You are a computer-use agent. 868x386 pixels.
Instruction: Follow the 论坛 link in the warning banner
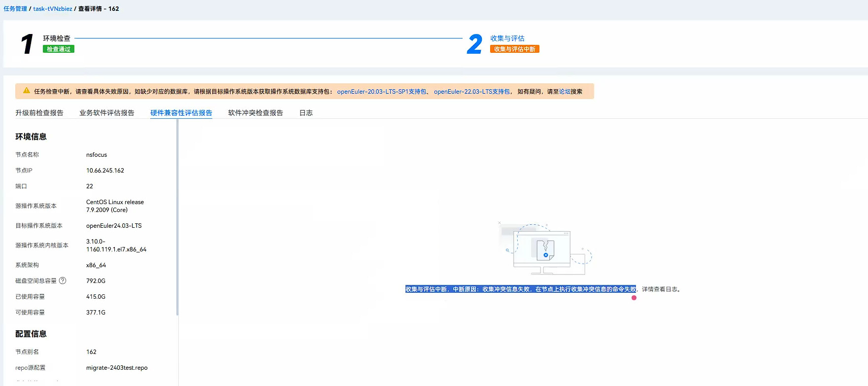point(565,92)
